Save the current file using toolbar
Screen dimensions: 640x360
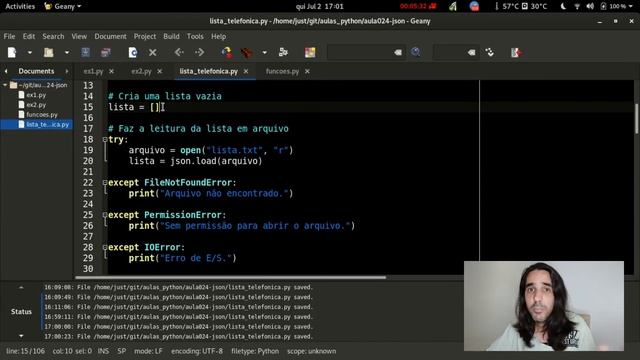[x=85, y=52]
